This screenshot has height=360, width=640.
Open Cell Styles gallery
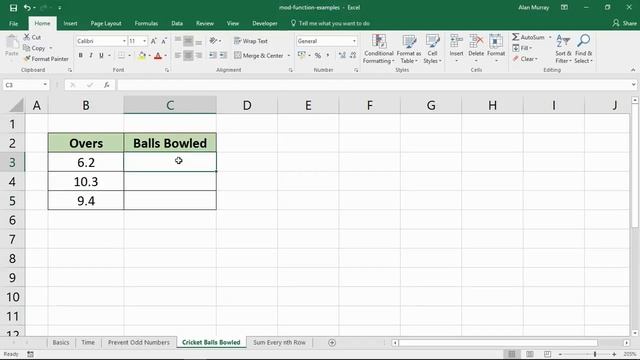432,49
